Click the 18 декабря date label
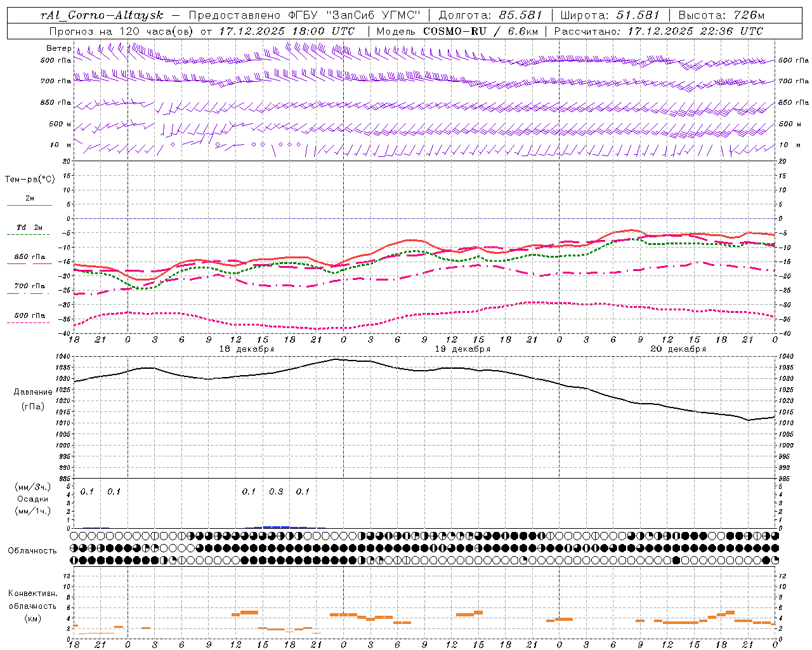Viewport: 812px width, 650px height. coord(247,349)
